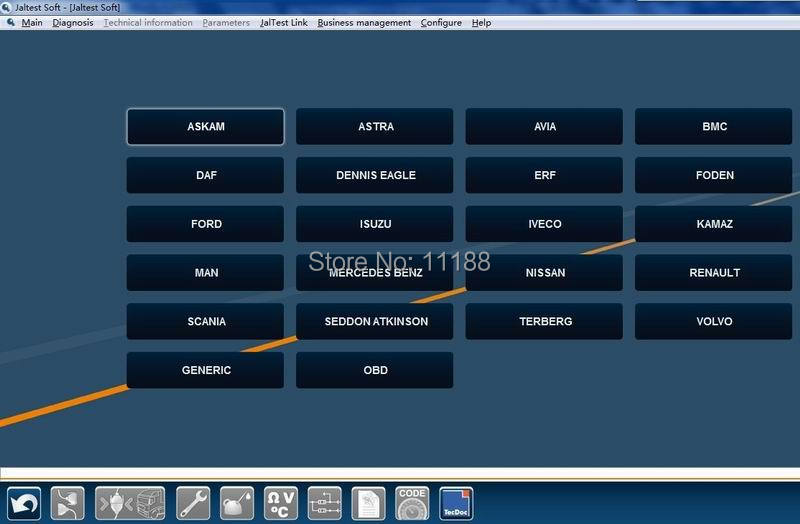Select the FORD brand button

click(x=206, y=224)
